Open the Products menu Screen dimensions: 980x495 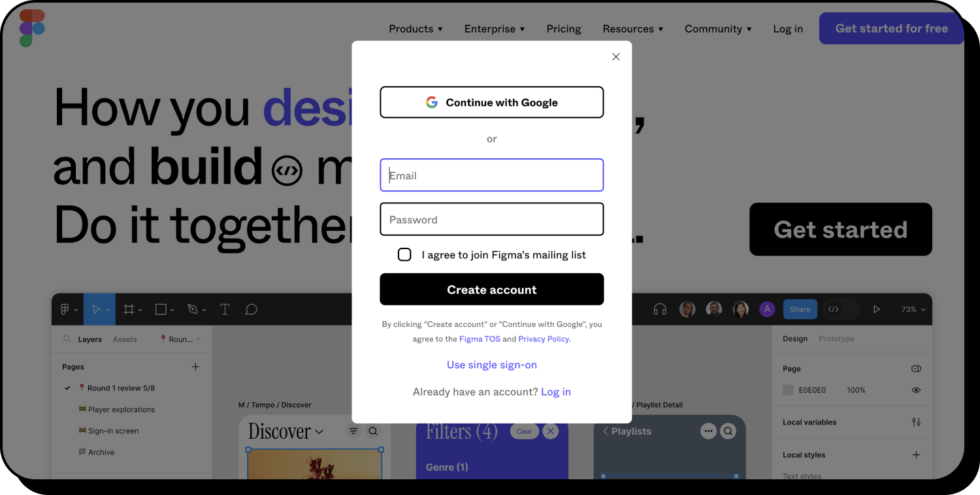click(416, 29)
